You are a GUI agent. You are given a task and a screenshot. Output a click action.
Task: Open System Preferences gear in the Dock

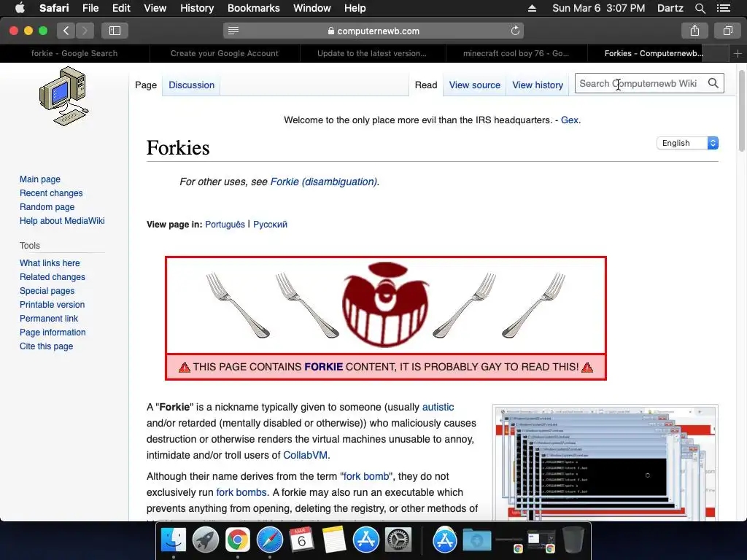398,540
